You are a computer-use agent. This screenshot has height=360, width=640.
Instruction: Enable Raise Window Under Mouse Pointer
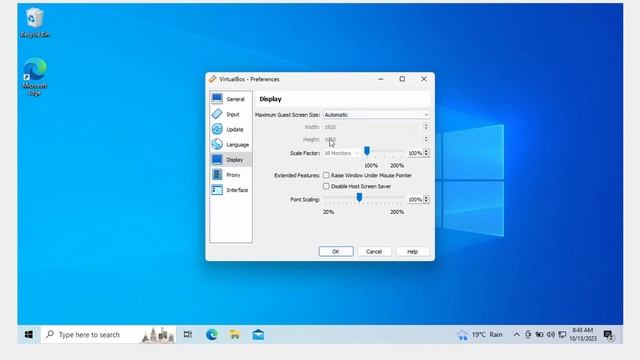click(x=326, y=175)
